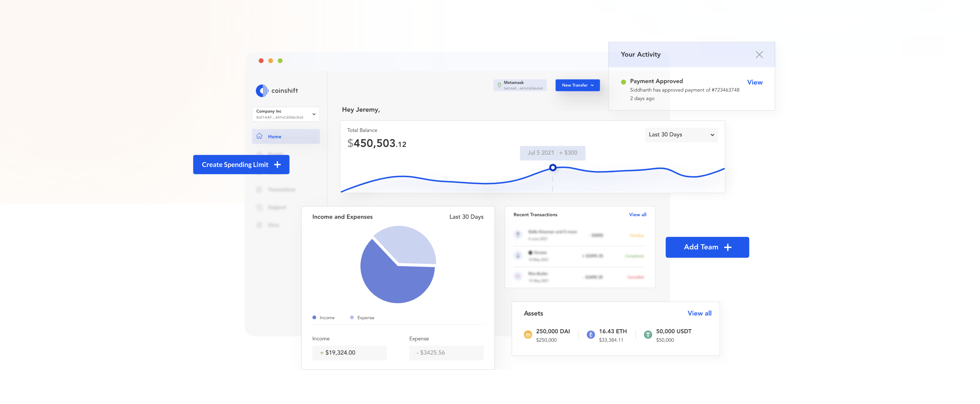Open the Last 30 Days balance dropdown

coord(681,135)
